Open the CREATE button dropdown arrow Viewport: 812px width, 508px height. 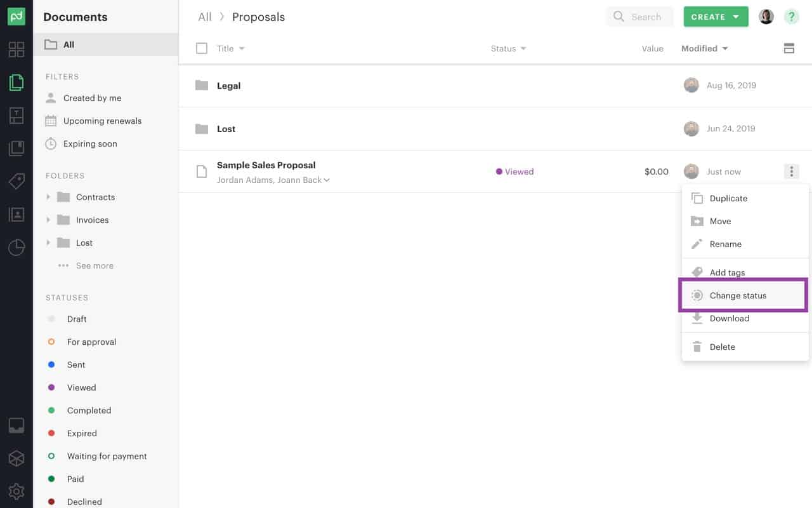(736, 17)
